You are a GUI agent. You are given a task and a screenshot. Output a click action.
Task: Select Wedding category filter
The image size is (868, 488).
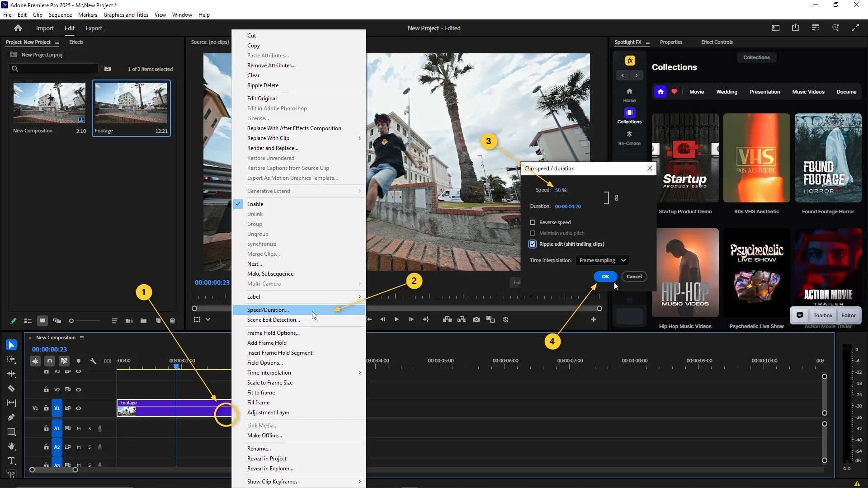726,92
